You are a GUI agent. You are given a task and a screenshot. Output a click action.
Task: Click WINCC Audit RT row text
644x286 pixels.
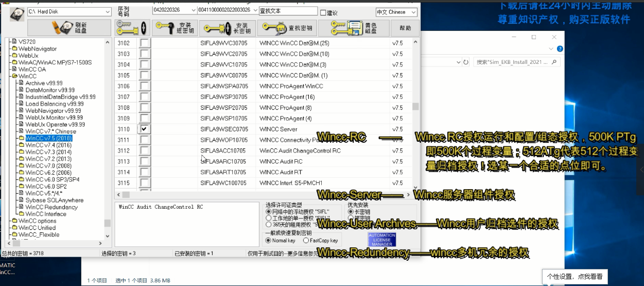pos(281,172)
